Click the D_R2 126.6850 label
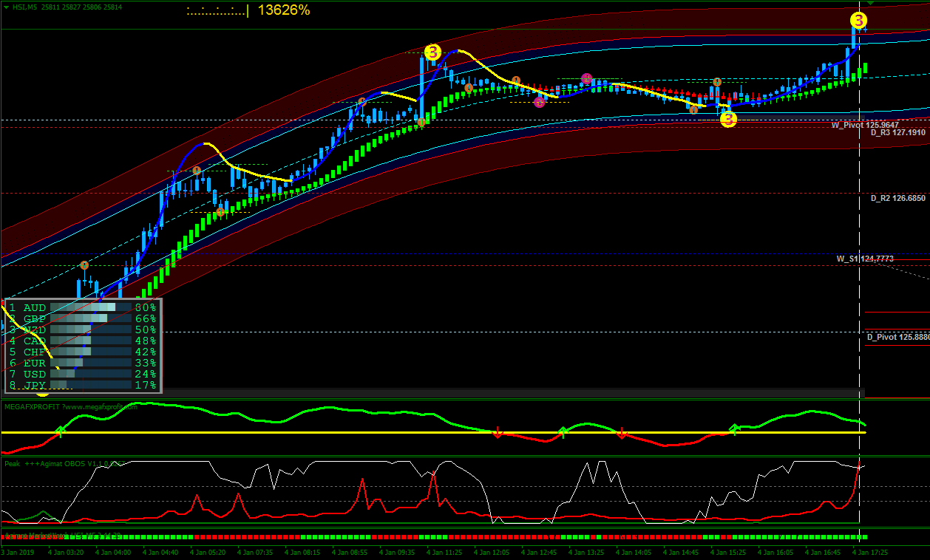 point(898,199)
